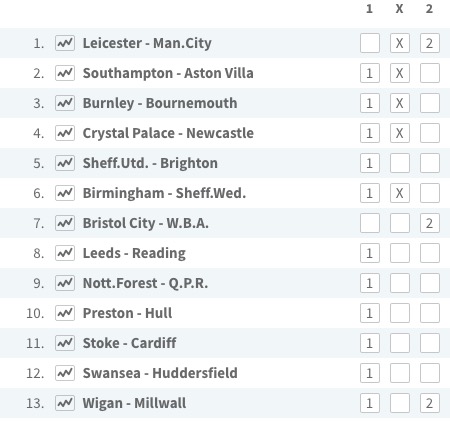This screenshot has width=450, height=424.
Task: Click the Nott.Forest - Q.P.R. match name
Action: pos(145,283)
